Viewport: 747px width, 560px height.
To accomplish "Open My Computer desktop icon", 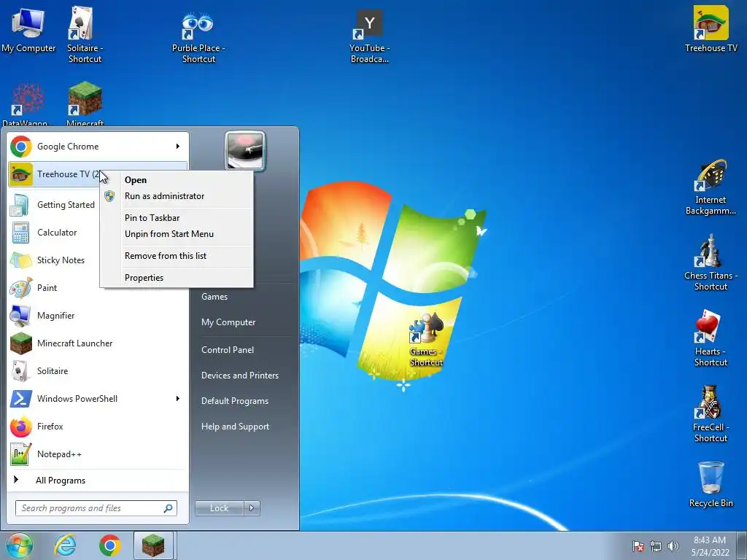I will point(28,29).
